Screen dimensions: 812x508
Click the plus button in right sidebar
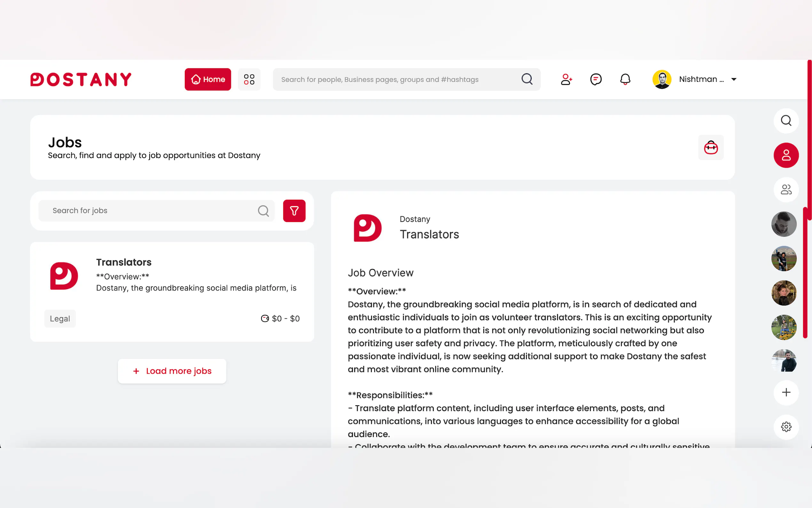click(786, 393)
